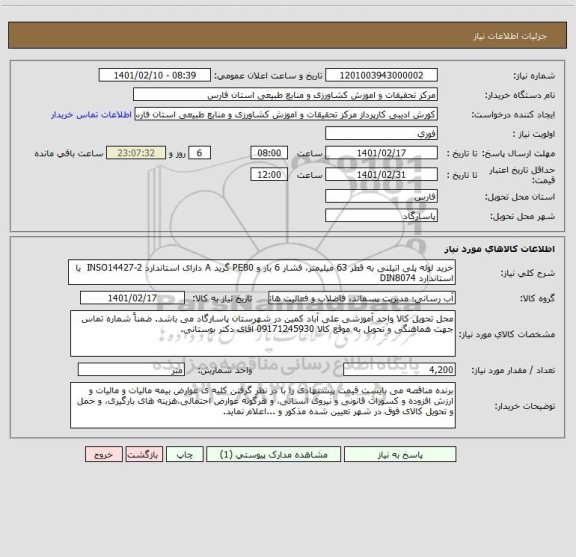Click the نام دستگاه خریدار field
576x557 pixels.
(285, 94)
